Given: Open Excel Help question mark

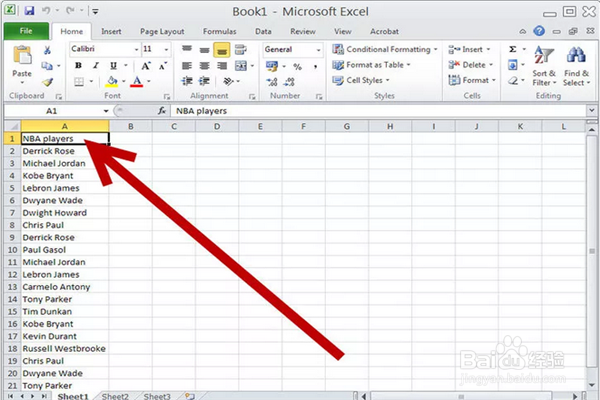Looking at the screenshot, I should pyautogui.click(x=539, y=31).
